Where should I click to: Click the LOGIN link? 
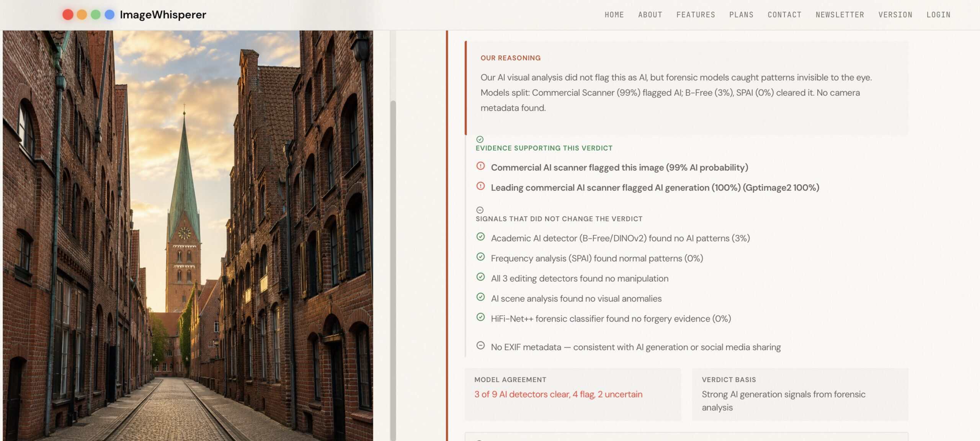click(938, 15)
